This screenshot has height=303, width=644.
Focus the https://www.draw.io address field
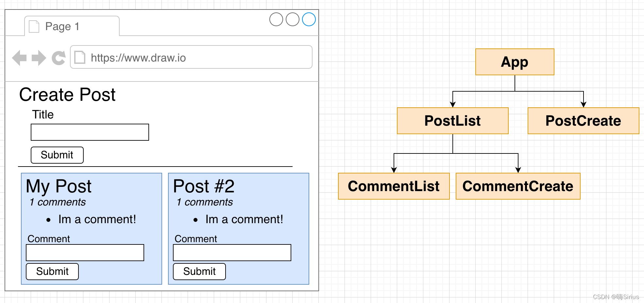pos(191,57)
